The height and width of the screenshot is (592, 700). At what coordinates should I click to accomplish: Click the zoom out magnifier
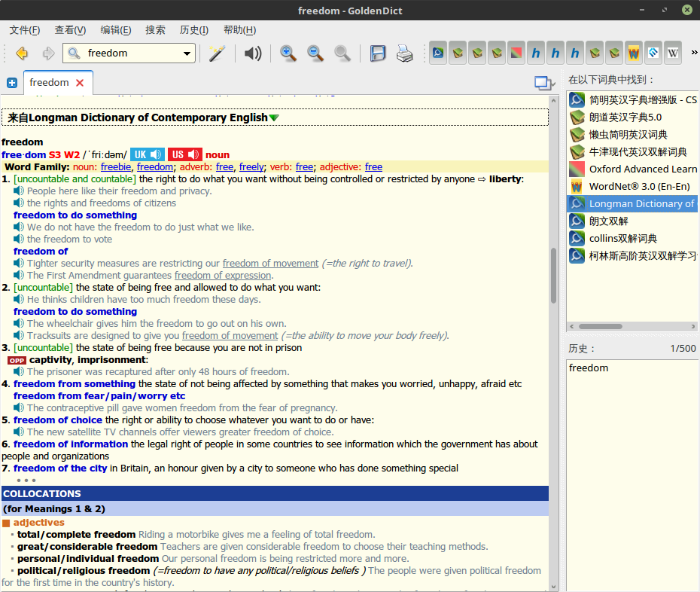(x=315, y=53)
